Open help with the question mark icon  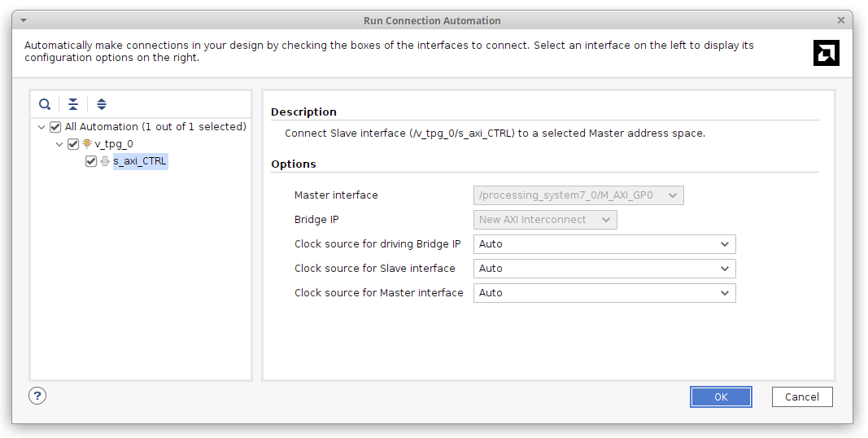point(37,396)
